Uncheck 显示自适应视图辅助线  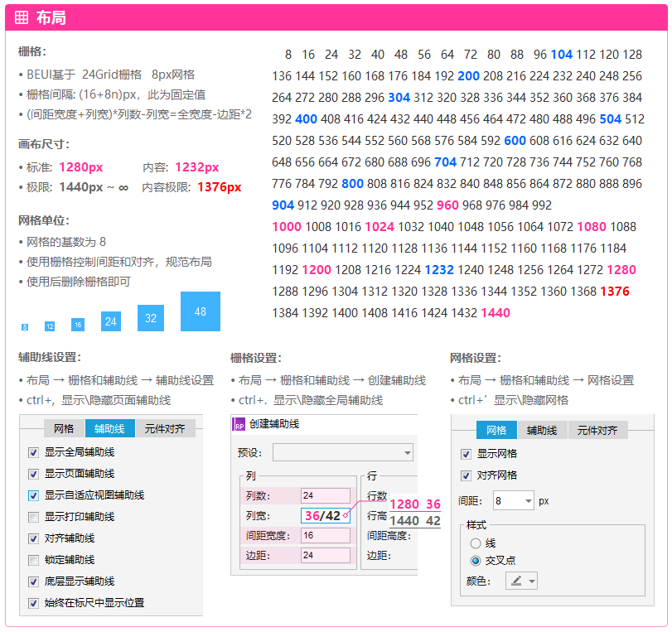tap(33, 495)
